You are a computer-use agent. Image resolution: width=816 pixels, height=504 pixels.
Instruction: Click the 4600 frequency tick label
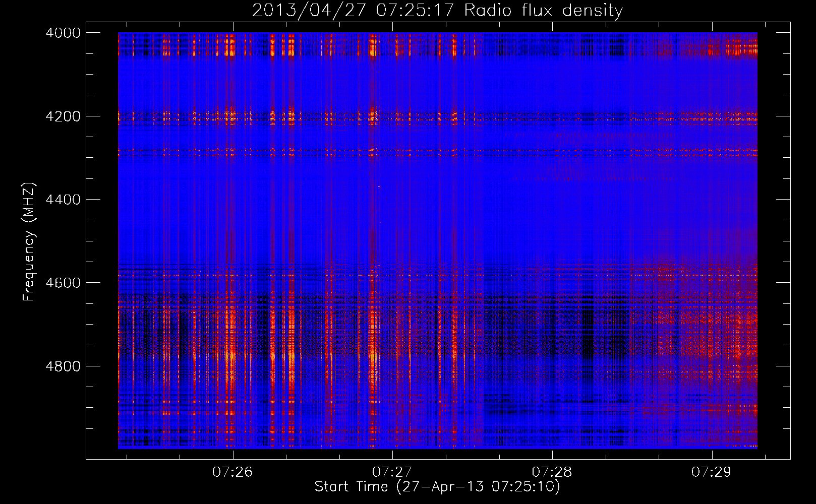pos(63,283)
